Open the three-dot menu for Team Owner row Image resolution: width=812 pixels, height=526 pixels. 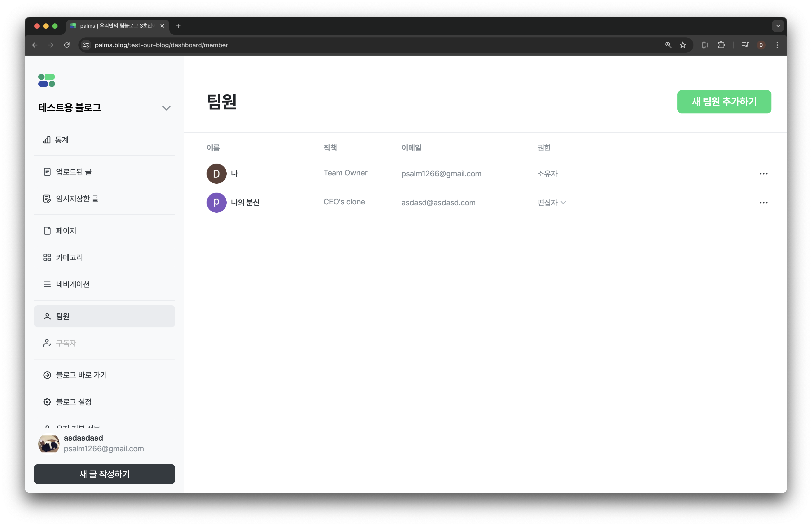[x=763, y=173]
